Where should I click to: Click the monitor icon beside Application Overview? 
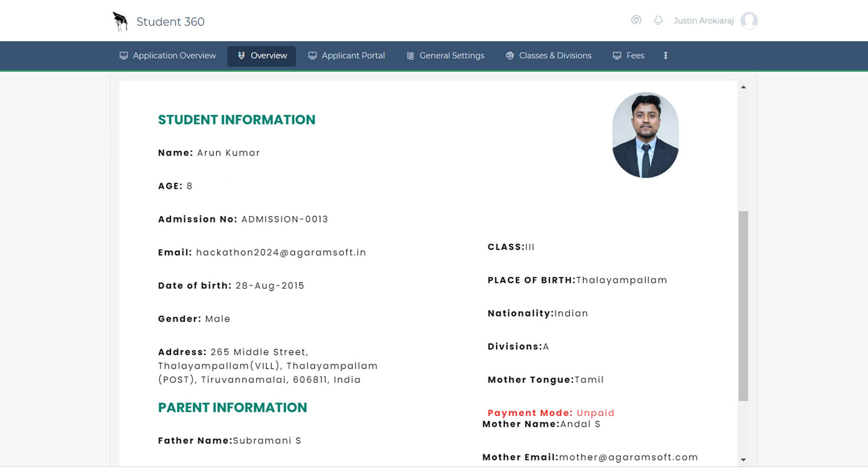click(123, 55)
